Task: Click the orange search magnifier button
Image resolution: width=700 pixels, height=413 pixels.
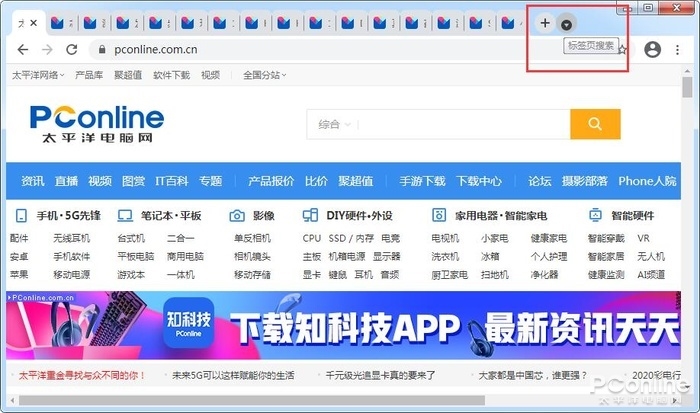Action: [x=594, y=124]
